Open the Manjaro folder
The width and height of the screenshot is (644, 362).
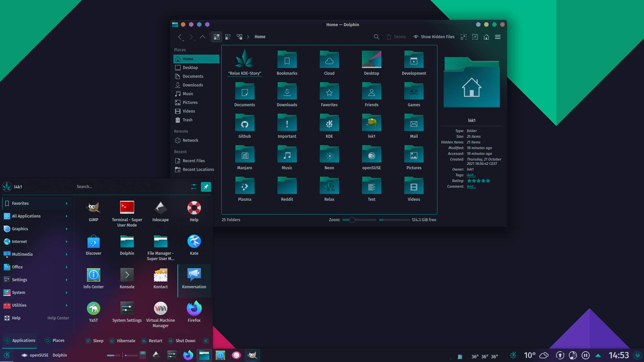[245, 158]
